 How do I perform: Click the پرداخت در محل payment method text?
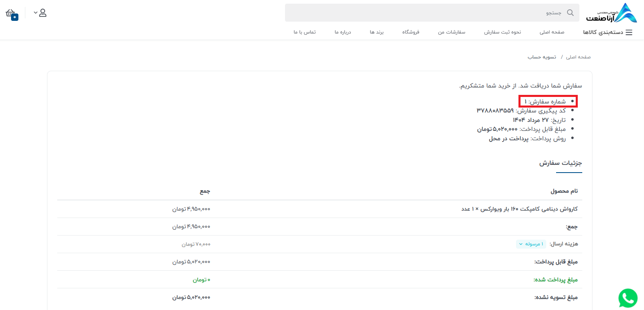[508, 139]
